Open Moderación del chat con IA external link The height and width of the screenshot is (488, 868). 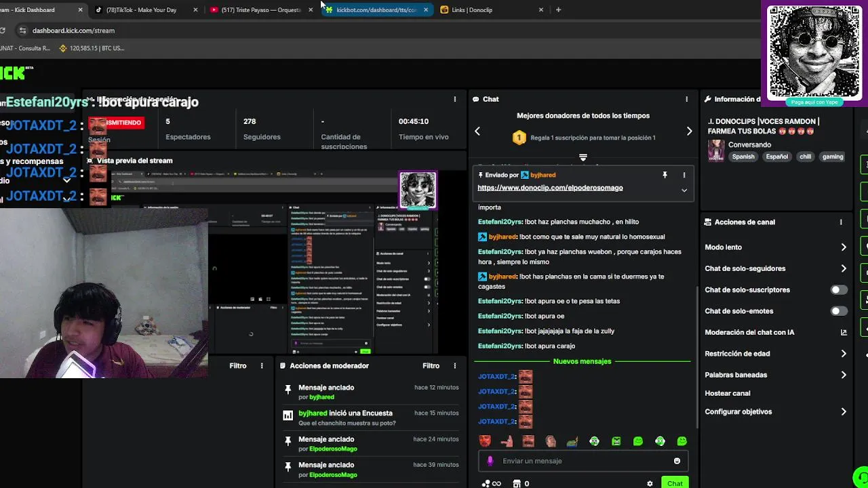(x=844, y=332)
